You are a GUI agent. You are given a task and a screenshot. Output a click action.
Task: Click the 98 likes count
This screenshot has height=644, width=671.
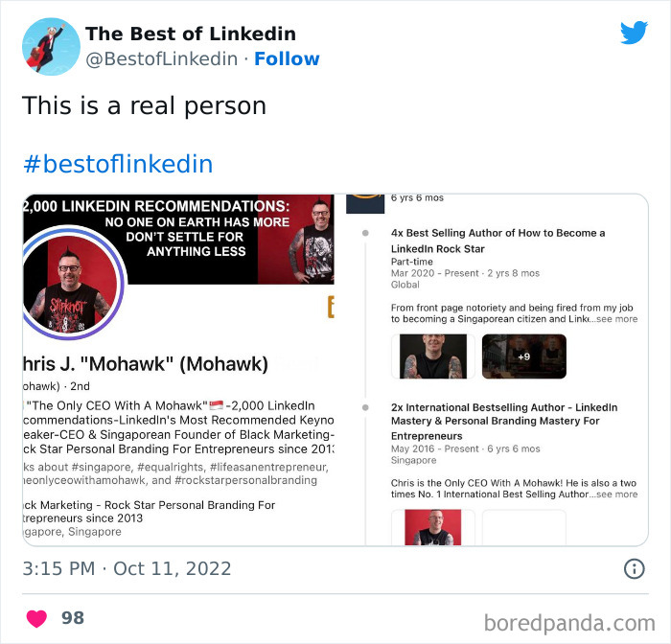pyautogui.click(x=73, y=618)
